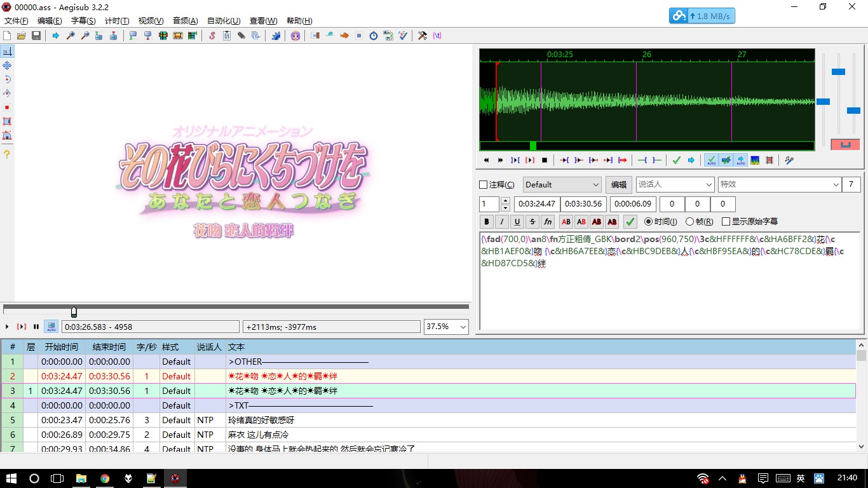Click the strikethrough S button

point(532,222)
